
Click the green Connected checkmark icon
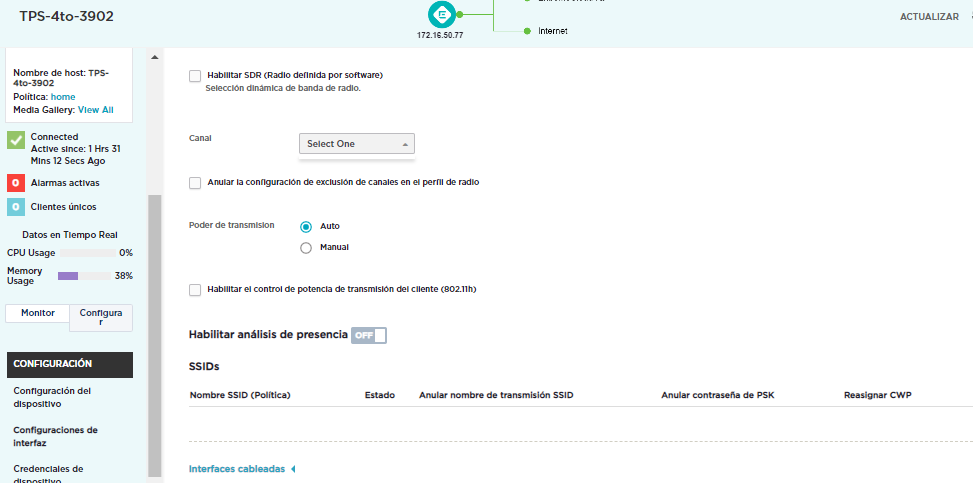tap(15, 140)
